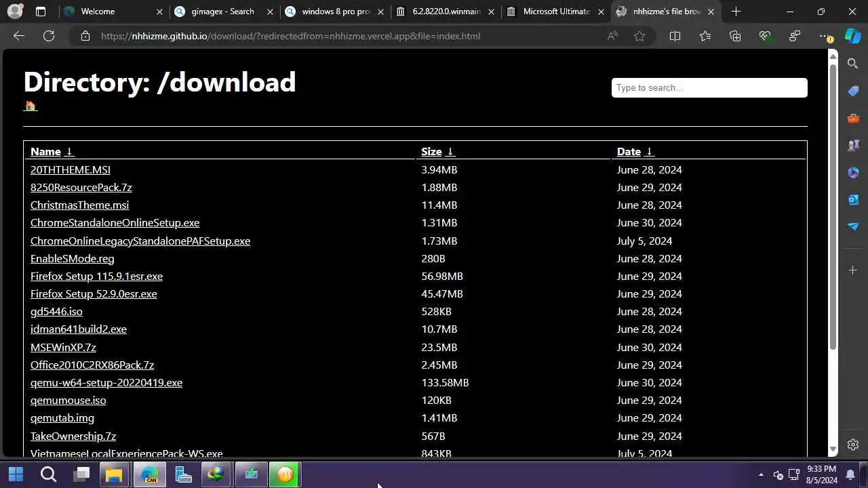This screenshot has width=868, height=488.
Task: Show hidden tray icons chevron
Action: 761,474
